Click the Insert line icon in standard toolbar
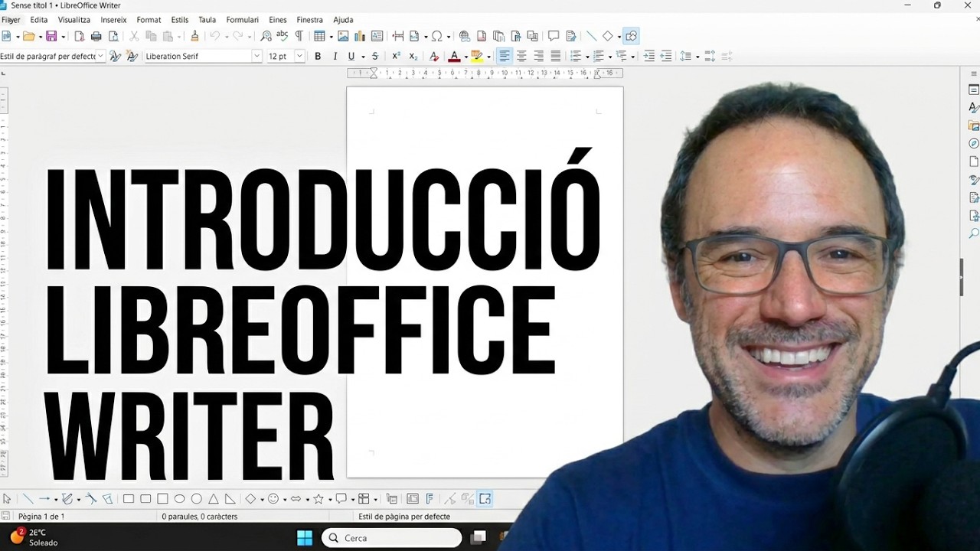The image size is (980, 551). [x=591, y=36]
